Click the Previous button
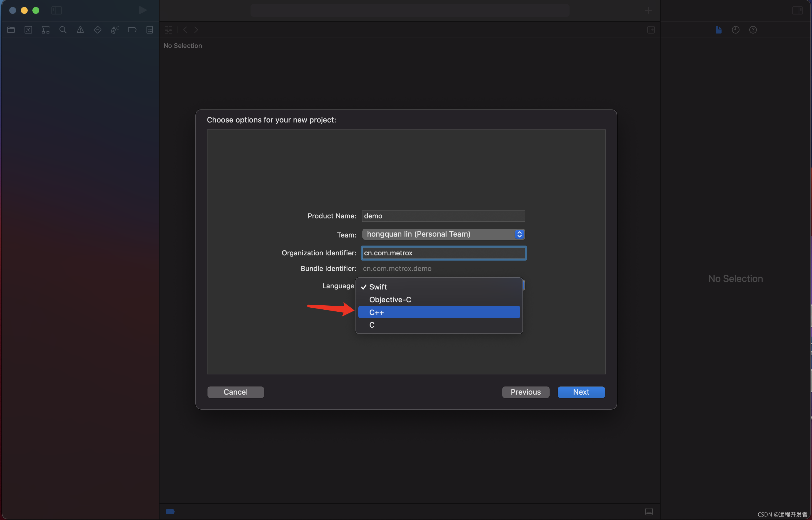 tap(526, 392)
